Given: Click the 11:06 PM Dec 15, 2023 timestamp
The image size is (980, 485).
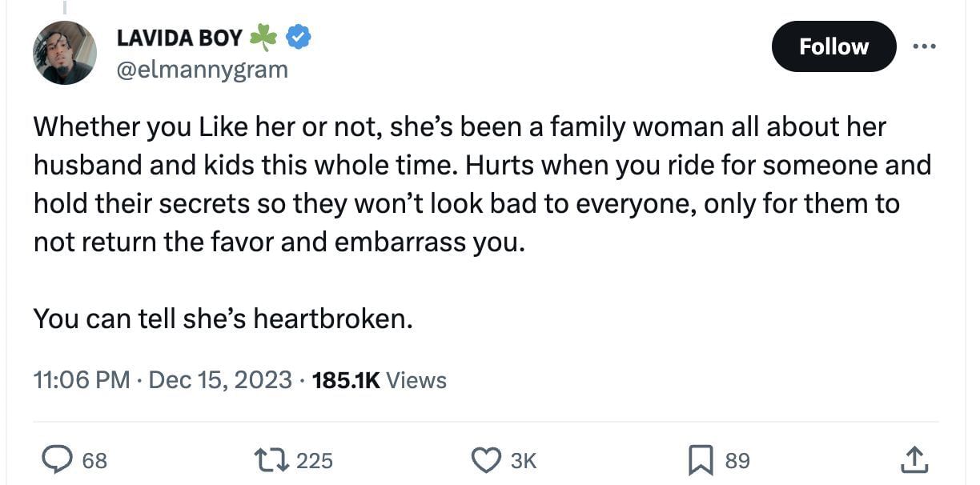Looking at the screenshot, I should (x=163, y=379).
